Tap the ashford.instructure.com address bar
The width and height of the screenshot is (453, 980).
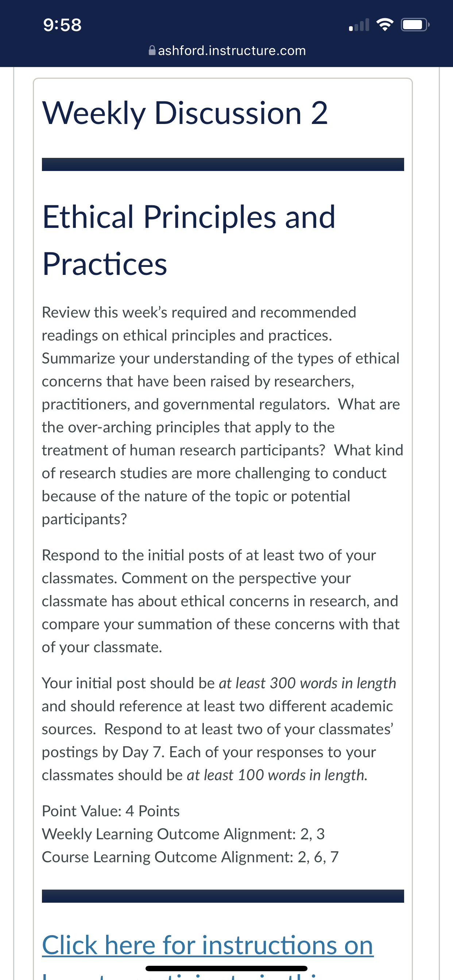(227, 50)
